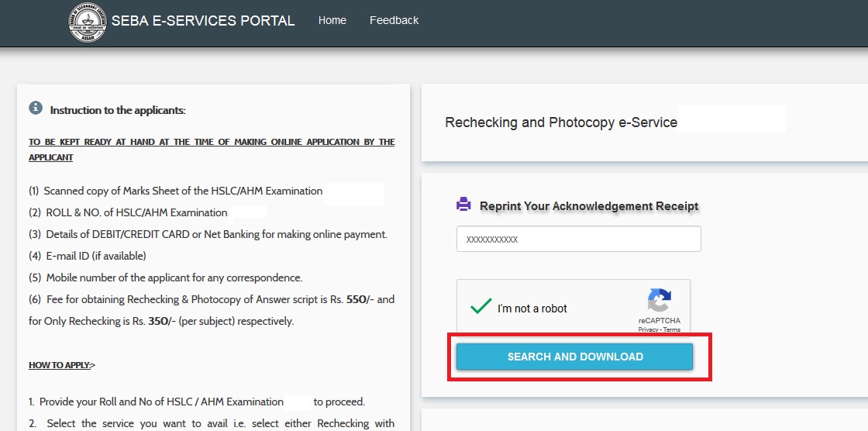Open the reCAPTCHA Privacy link
Viewport: 868px width, 431px height.
648,329
